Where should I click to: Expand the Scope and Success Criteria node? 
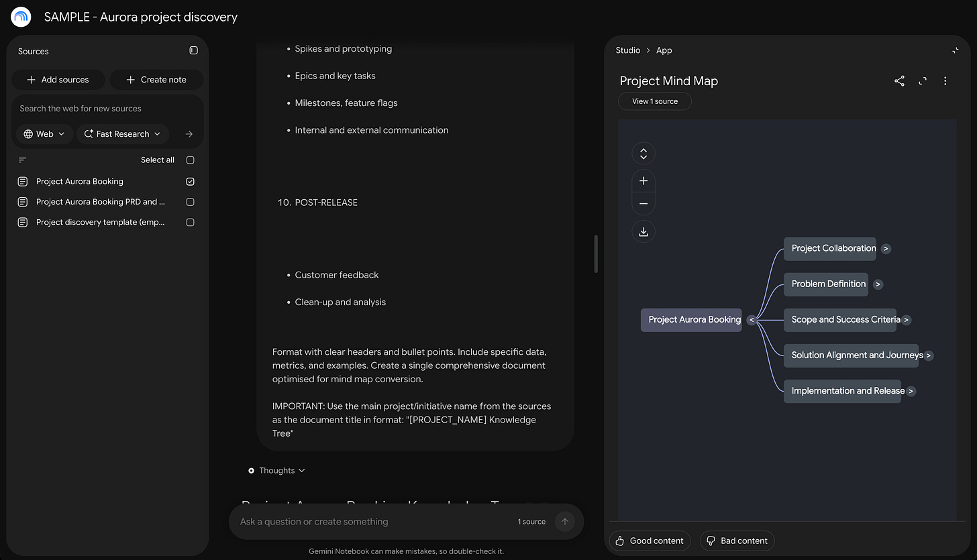(907, 320)
